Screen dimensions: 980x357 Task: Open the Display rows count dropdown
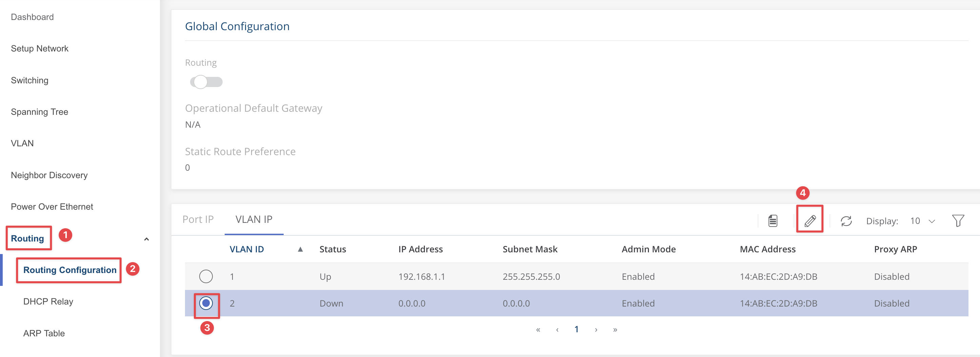tap(922, 221)
